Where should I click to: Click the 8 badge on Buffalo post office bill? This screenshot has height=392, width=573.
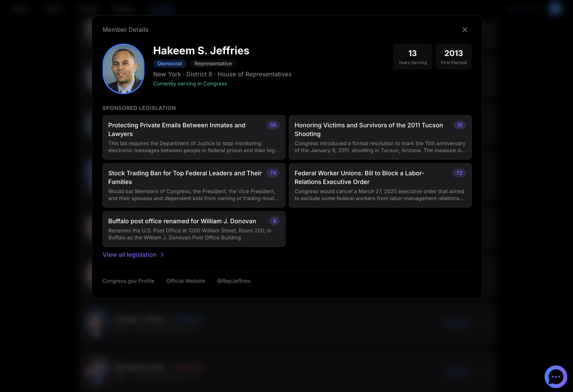(x=274, y=221)
